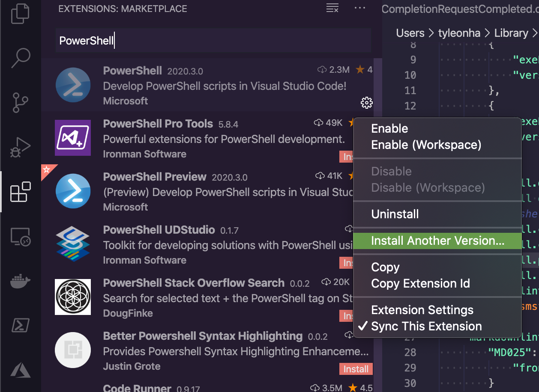Click the Users breadcrumb in the editor
539x392 pixels.
tap(410, 33)
